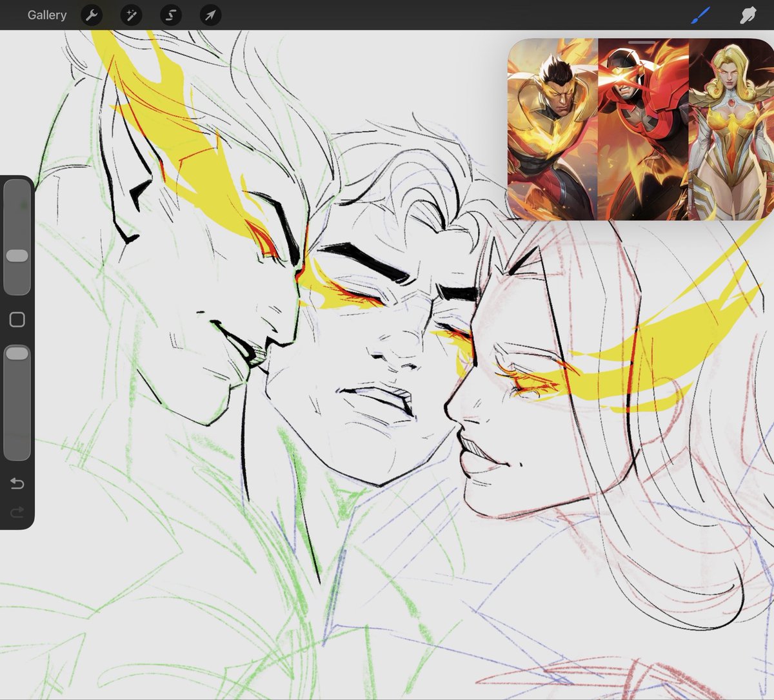The image size is (774, 700).
Task: Tap the blonde woman reference image
Action: pos(731,129)
